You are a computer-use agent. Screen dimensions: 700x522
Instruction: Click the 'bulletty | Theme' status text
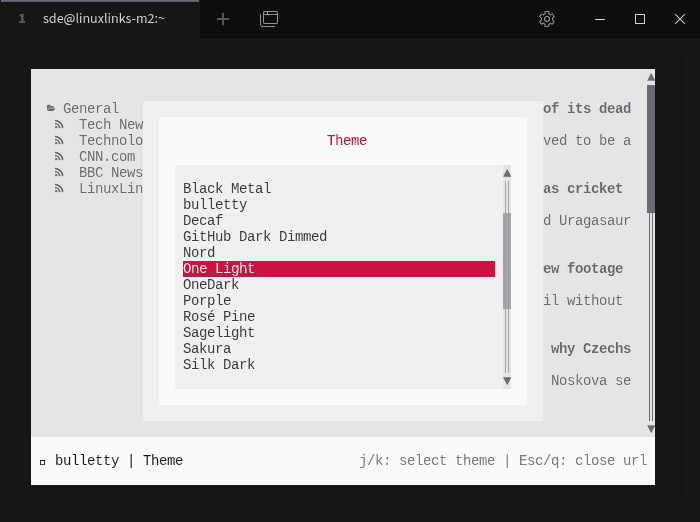click(119, 460)
